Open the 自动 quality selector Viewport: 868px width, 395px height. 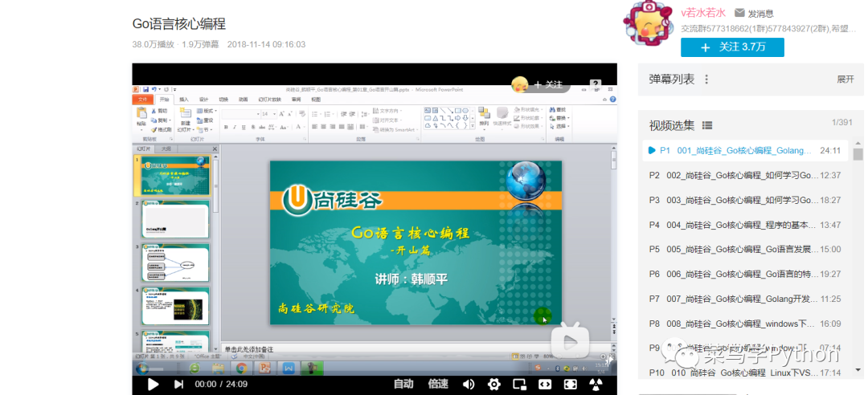pyautogui.click(x=403, y=384)
